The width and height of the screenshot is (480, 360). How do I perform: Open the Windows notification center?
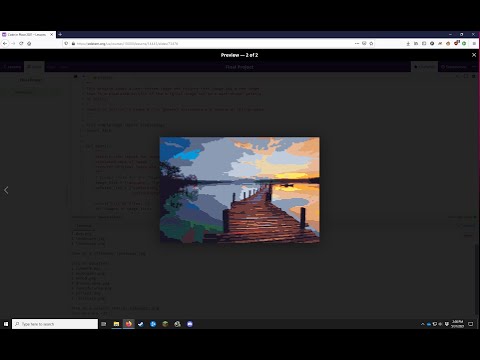click(x=471, y=324)
